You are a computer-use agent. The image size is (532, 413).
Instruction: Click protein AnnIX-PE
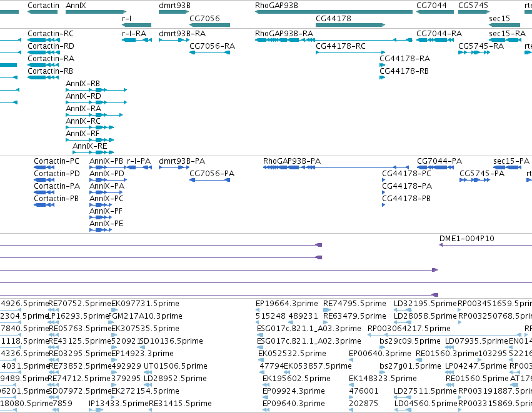pos(101,230)
